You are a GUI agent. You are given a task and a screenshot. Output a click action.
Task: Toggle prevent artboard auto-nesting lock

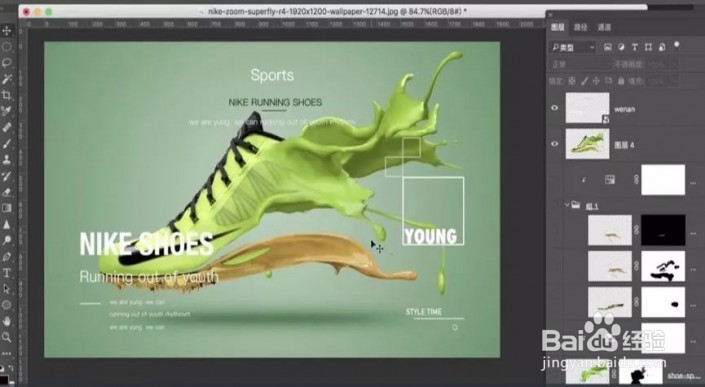click(x=608, y=81)
